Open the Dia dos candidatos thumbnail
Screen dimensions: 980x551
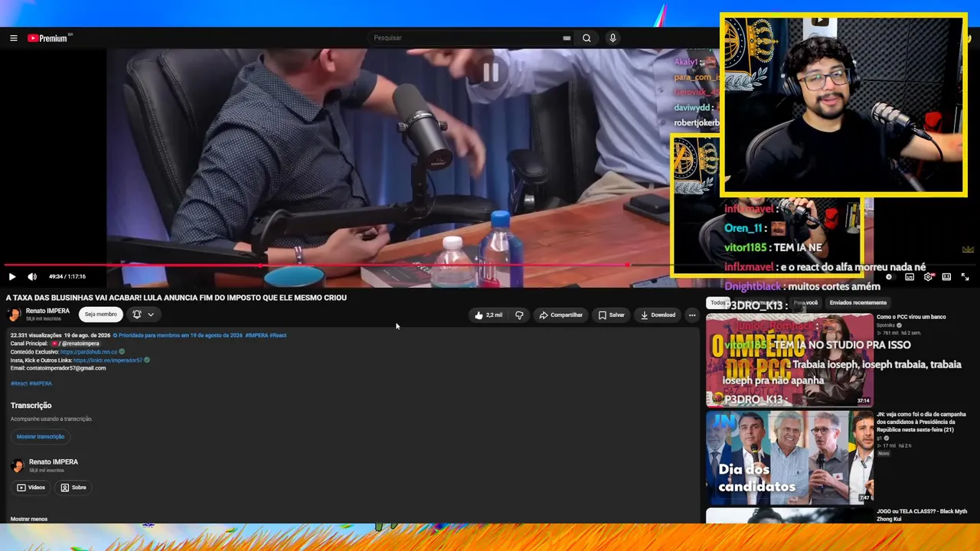coord(789,458)
